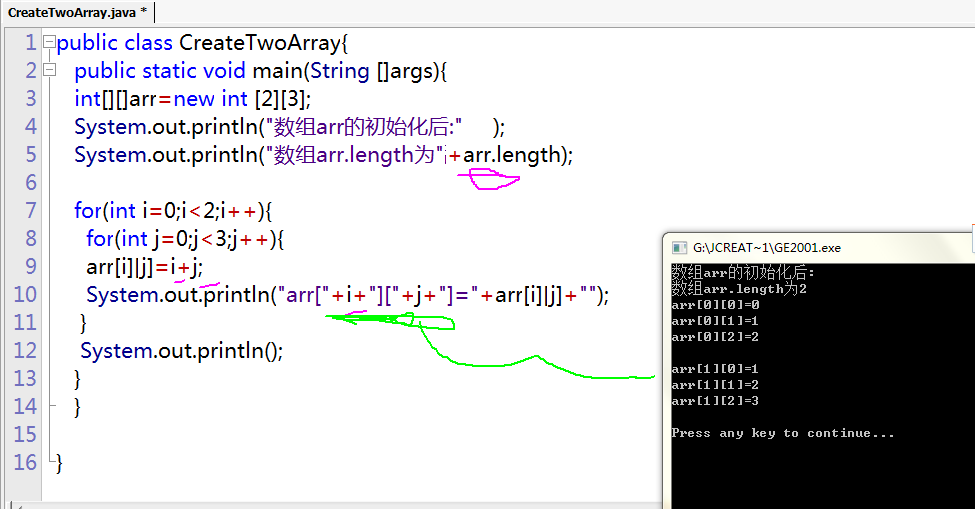975x509 pixels.
Task: Click the G:\JCREAT~1\GE2001.exe console title
Action: 767,248
